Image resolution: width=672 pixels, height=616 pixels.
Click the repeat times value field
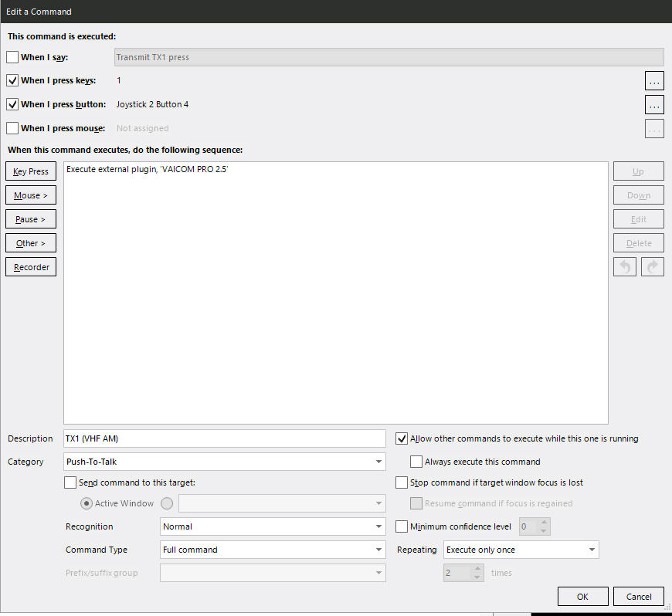point(457,573)
